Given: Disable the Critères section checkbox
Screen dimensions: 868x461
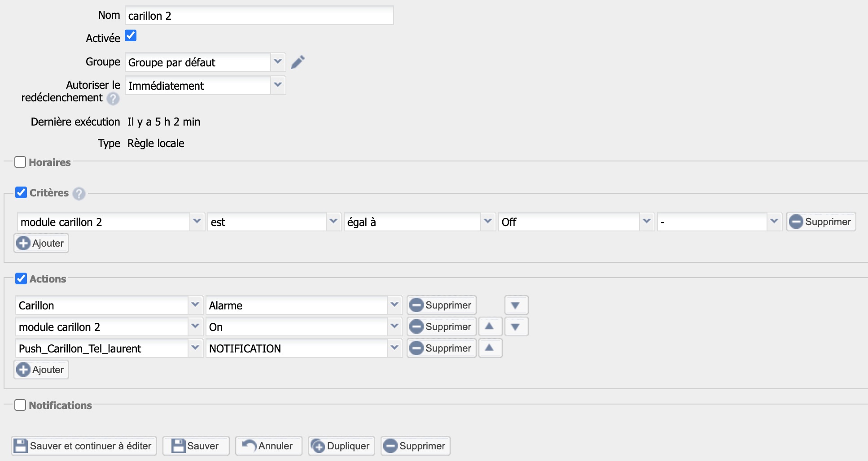Looking at the screenshot, I should tap(21, 192).
